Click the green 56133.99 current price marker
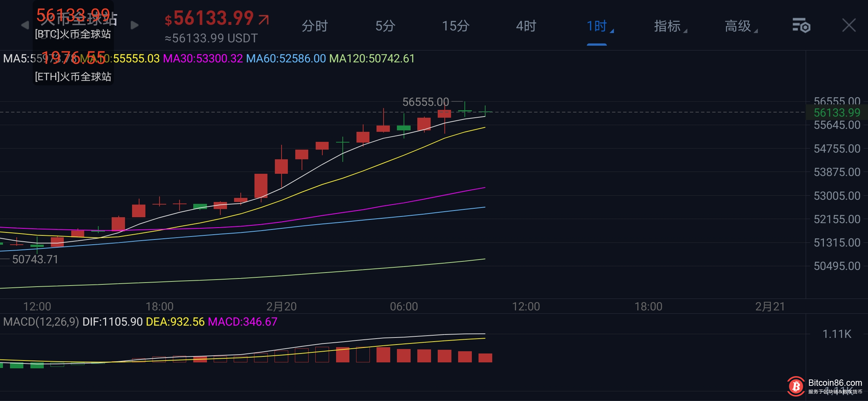 [836, 113]
